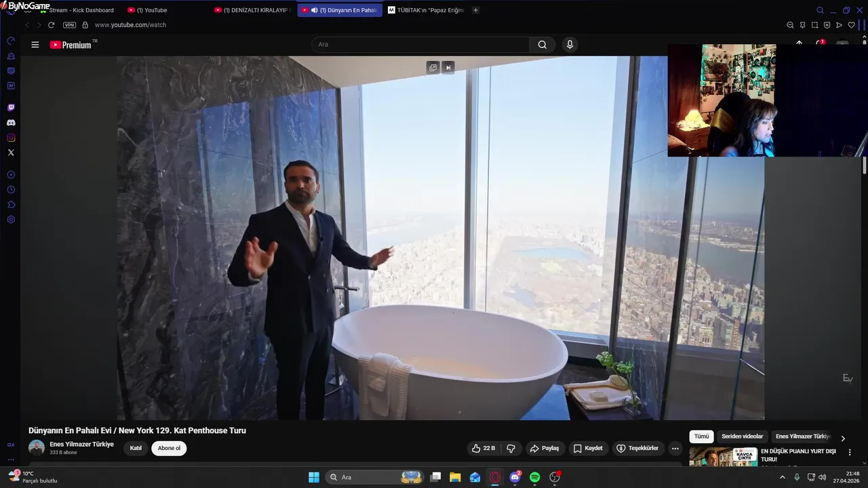Pop out the video with the picture-in-picture icon
The width and height of the screenshot is (868, 488).
433,67
